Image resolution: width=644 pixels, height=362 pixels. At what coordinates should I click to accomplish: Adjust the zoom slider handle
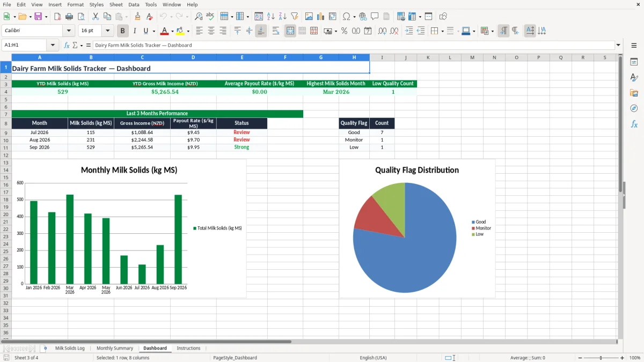(x=601, y=358)
